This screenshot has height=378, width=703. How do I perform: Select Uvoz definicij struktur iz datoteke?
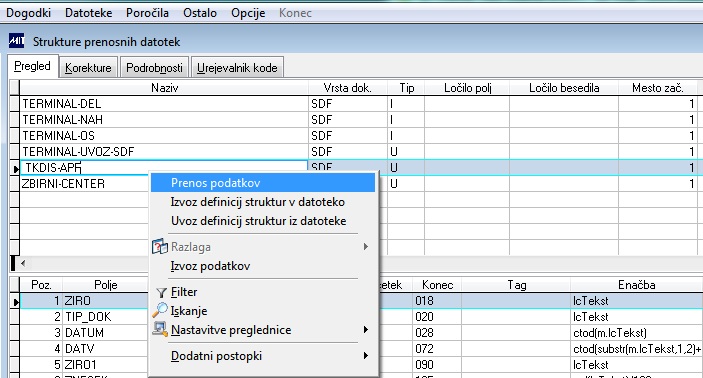259,221
